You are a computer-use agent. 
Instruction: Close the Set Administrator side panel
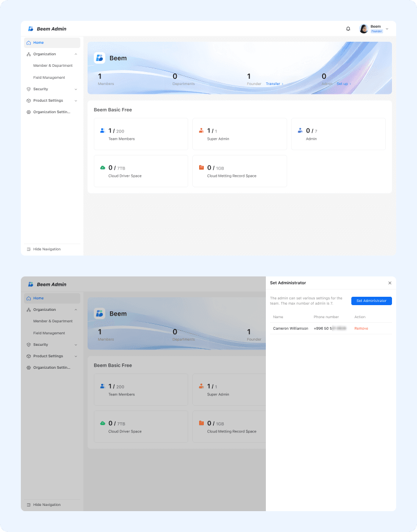389,283
